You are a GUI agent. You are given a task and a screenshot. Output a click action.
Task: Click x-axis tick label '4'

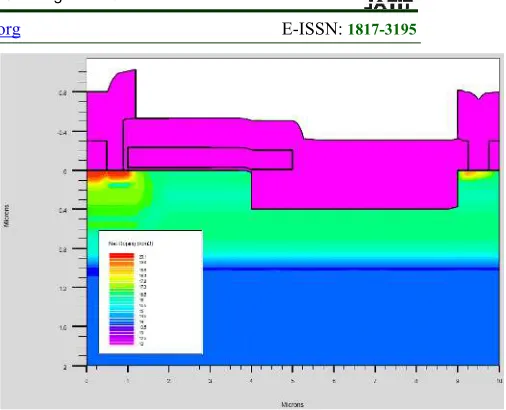251,381
